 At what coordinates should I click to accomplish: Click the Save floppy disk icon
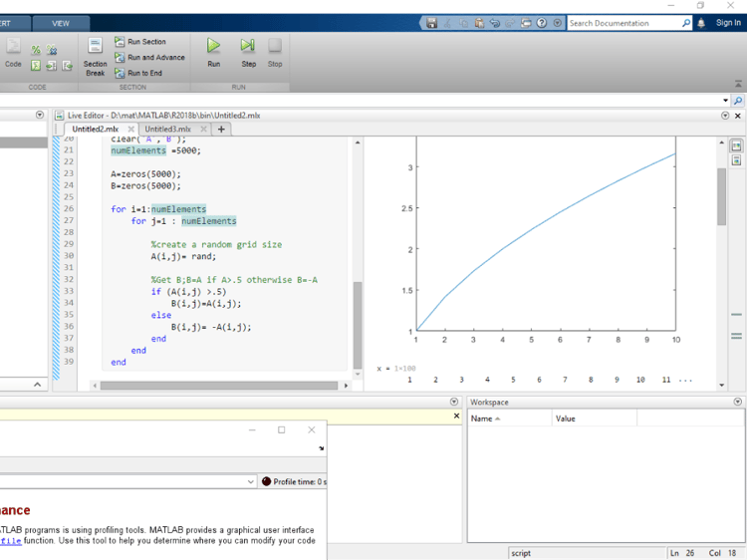[x=431, y=23]
